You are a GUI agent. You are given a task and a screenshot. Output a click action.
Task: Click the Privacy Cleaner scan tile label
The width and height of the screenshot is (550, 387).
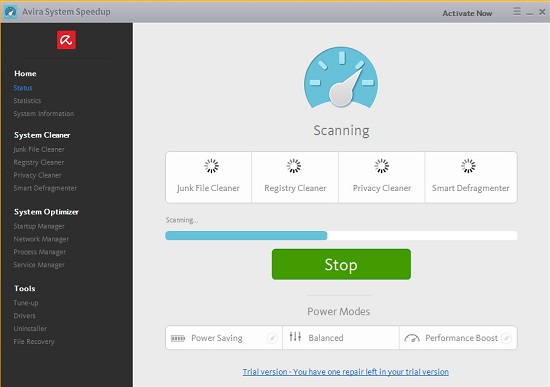[x=382, y=188]
